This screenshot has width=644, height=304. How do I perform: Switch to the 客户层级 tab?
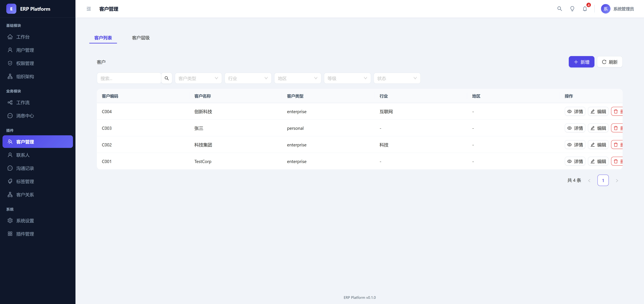click(141, 38)
